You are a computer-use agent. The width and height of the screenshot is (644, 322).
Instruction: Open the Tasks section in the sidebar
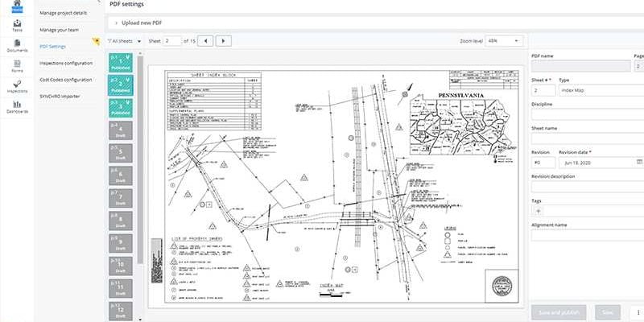click(x=17, y=26)
